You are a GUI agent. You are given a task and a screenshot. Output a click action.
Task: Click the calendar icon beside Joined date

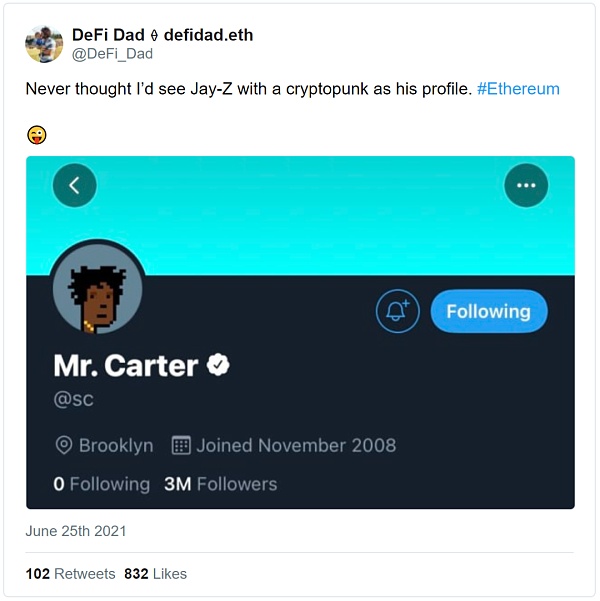[x=181, y=445]
